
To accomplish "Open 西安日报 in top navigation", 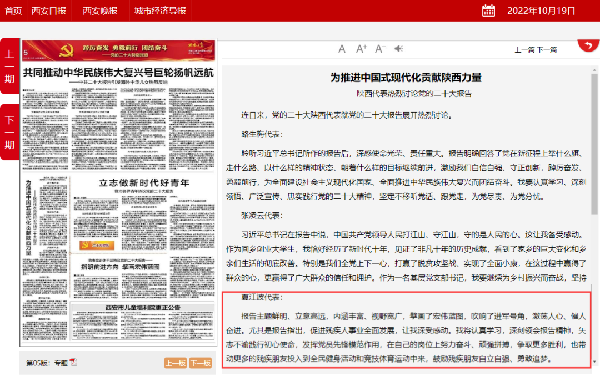I will coord(49,11).
